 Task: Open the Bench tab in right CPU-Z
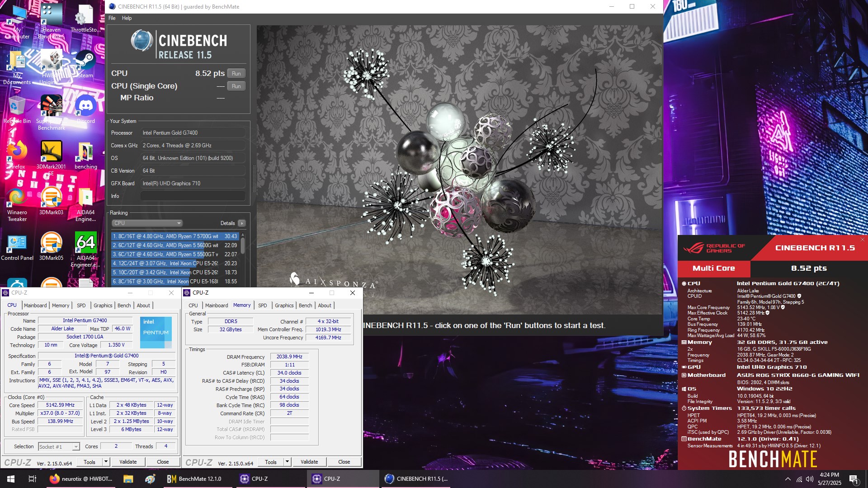306,305
